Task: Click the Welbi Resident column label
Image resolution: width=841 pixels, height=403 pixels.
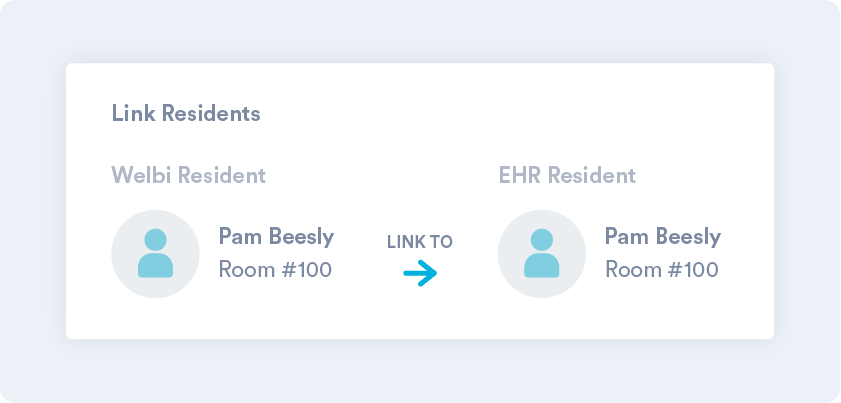Action: 188,175
